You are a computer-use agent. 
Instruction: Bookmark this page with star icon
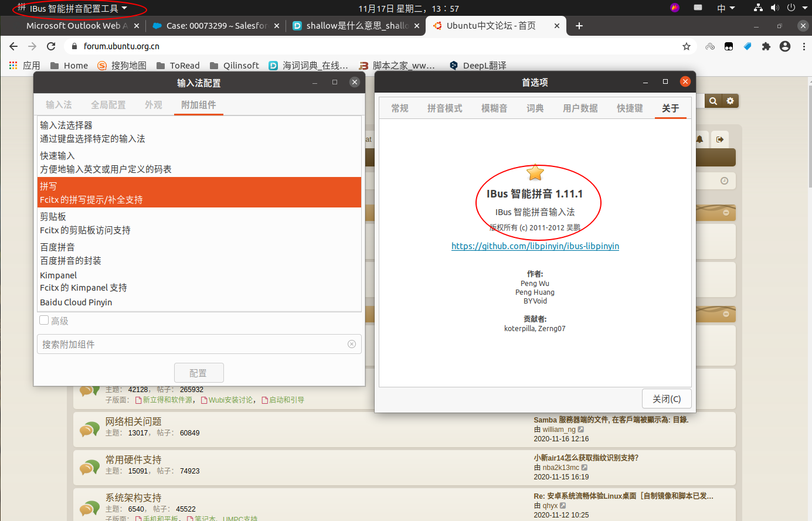(x=687, y=46)
